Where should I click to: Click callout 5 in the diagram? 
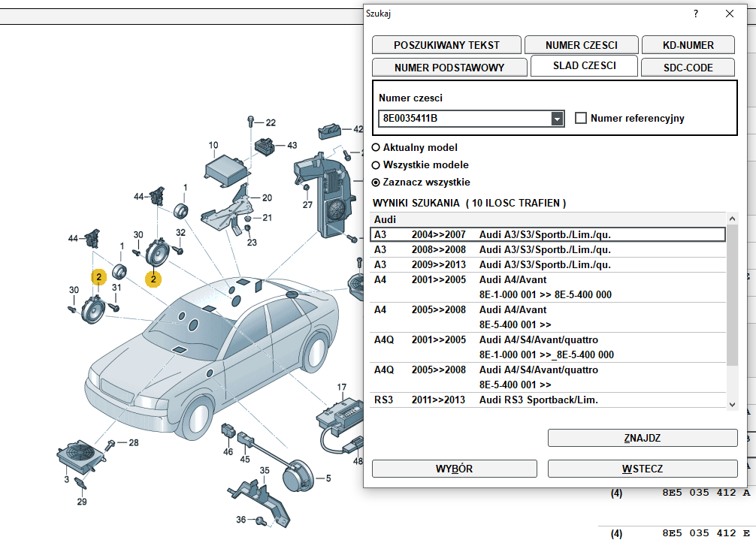[x=328, y=478]
